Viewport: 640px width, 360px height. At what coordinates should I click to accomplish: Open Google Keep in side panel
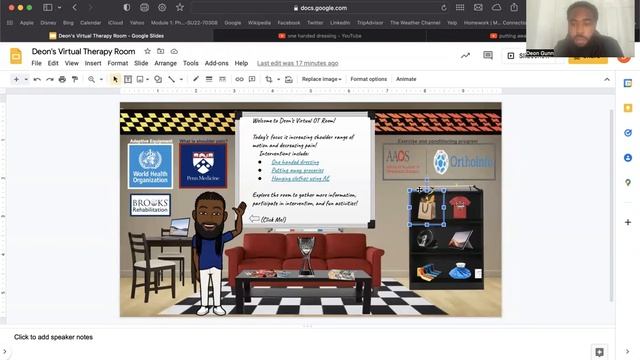coord(628,108)
